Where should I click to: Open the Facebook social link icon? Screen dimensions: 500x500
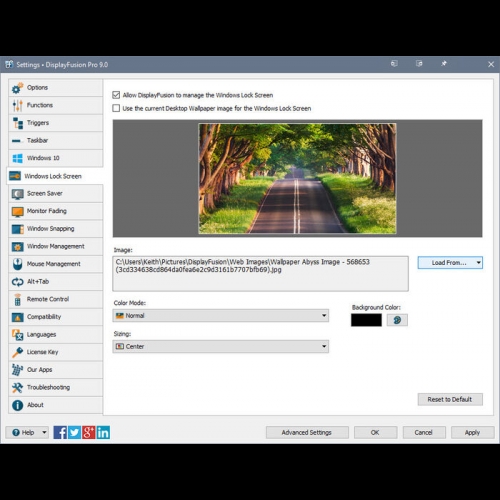tap(60, 433)
